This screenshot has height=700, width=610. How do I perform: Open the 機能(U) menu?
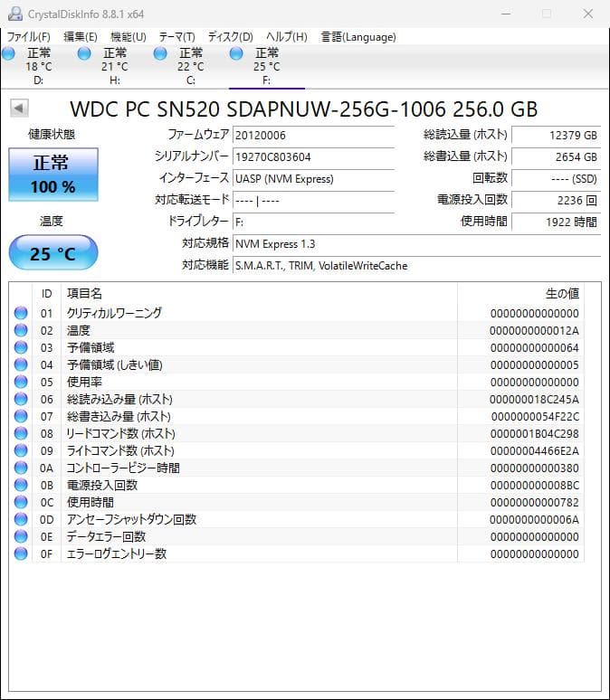point(129,36)
